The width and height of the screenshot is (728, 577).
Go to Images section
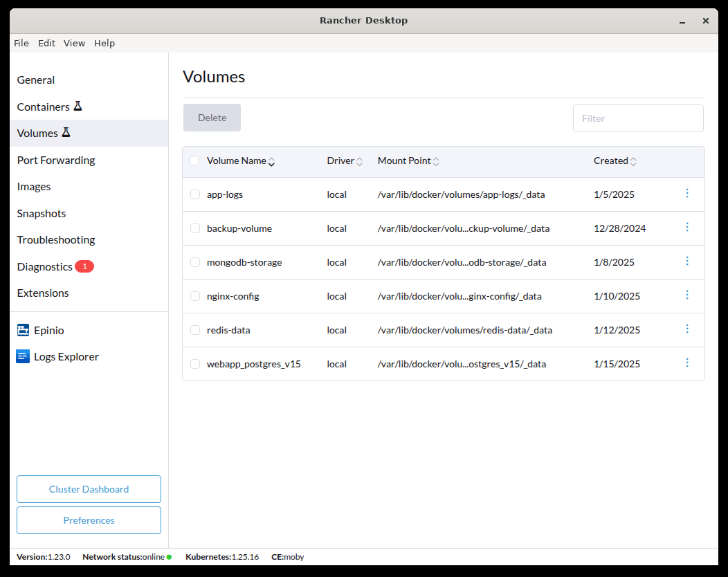click(x=89, y=187)
